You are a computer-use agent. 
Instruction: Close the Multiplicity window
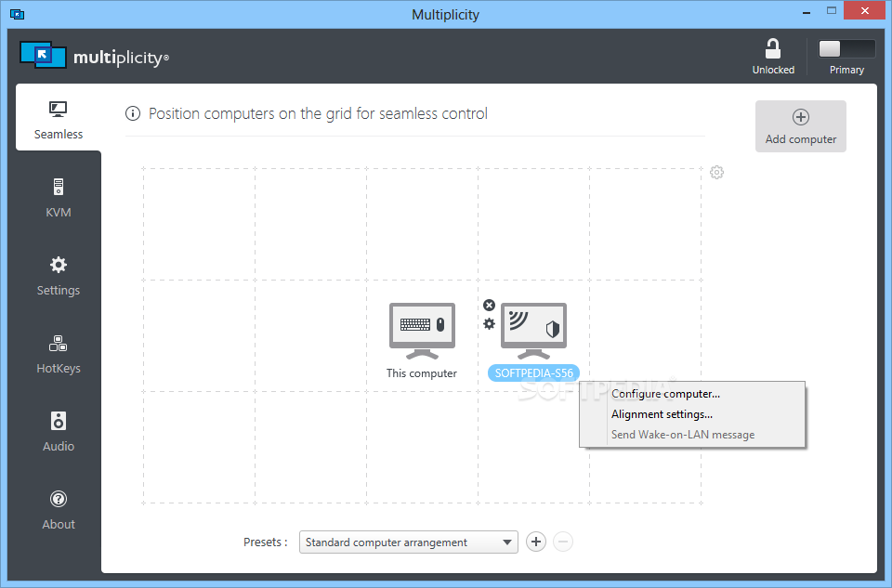pos(865,11)
